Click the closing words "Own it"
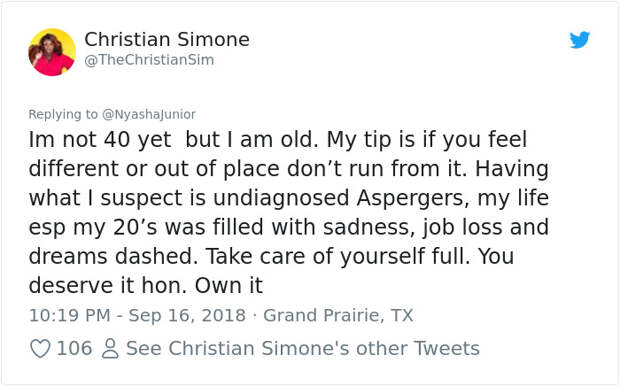 (x=229, y=285)
